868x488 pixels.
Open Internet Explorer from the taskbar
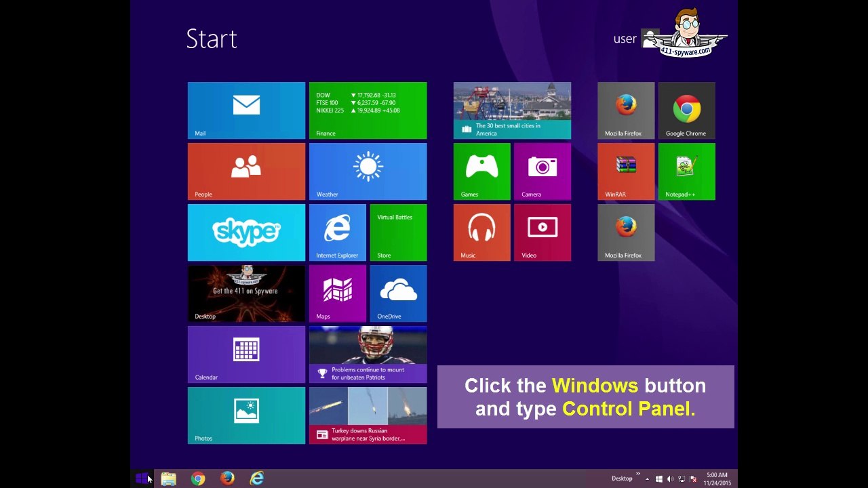[x=256, y=479]
